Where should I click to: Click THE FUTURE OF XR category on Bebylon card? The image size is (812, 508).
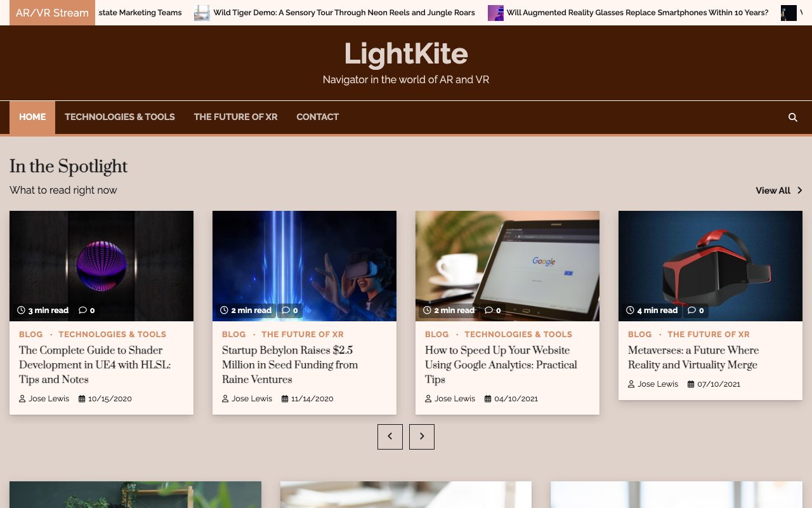tap(303, 335)
